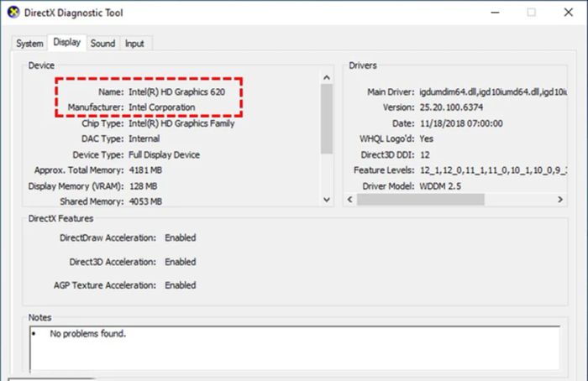Click the AGP Texture Acceleration Enabled value
The width and height of the screenshot is (588, 381).
pyautogui.click(x=181, y=285)
